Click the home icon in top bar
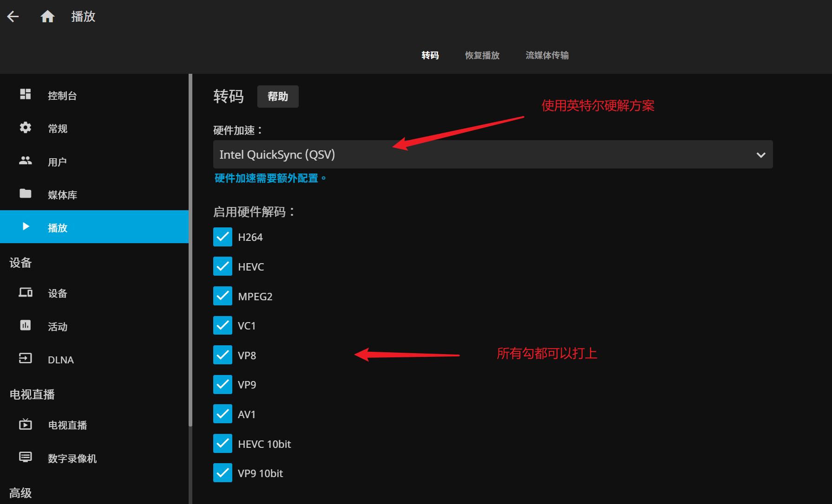Image resolution: width=832 pixels, height=504 pixels. [x=48, y=16]
